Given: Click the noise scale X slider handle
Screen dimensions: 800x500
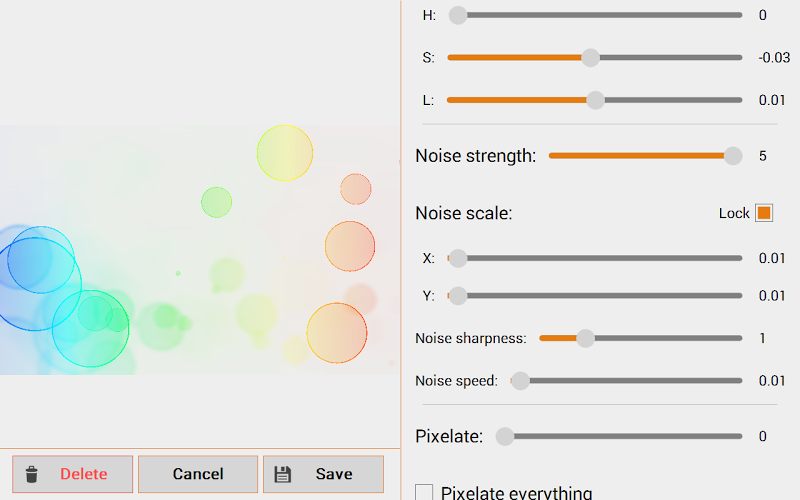Looking at the screenshot, I should tap(458, 258).
